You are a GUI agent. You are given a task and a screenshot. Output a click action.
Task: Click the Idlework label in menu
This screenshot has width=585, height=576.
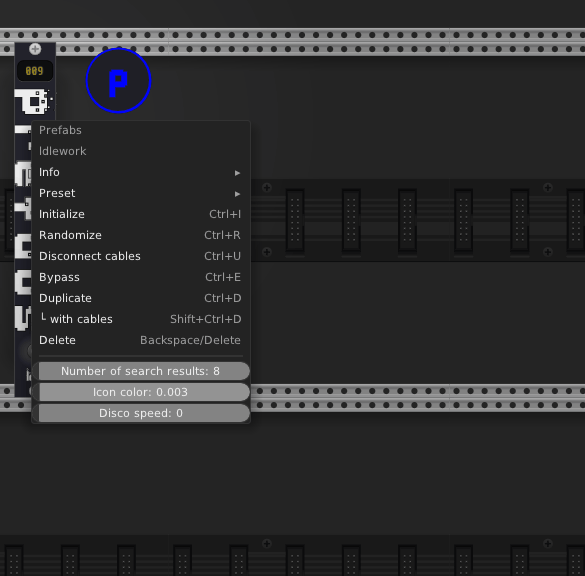pos(62,151)
